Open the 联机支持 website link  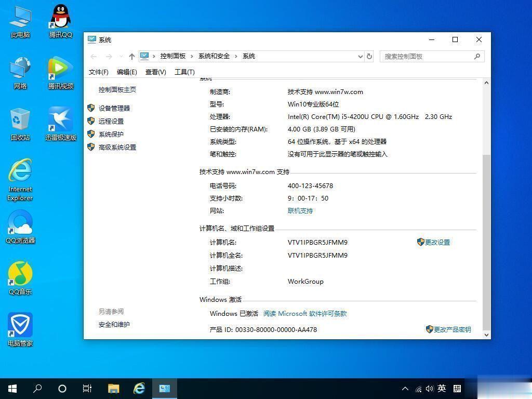[x=300, y=211]
